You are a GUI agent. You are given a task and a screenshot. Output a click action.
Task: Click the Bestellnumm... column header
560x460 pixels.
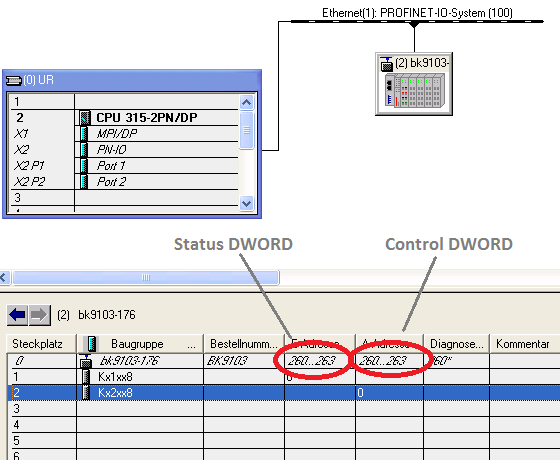pyautogui.click(x=244, y=344)
